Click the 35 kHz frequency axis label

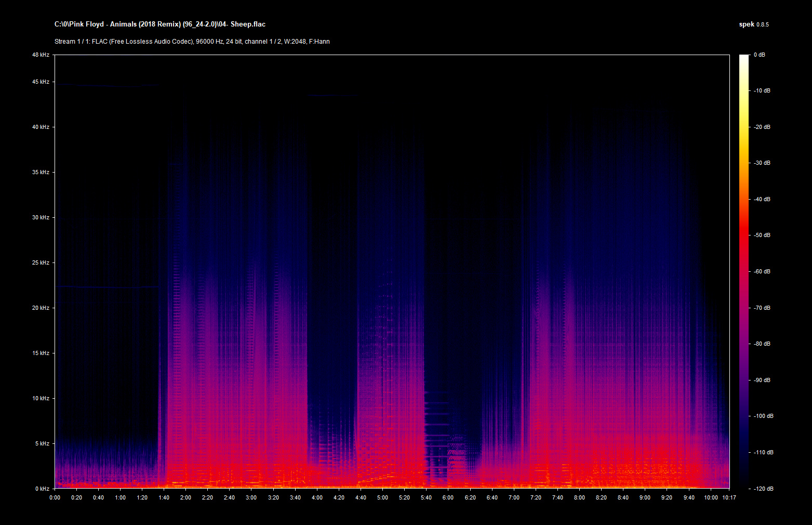click(x=41, y=172)
